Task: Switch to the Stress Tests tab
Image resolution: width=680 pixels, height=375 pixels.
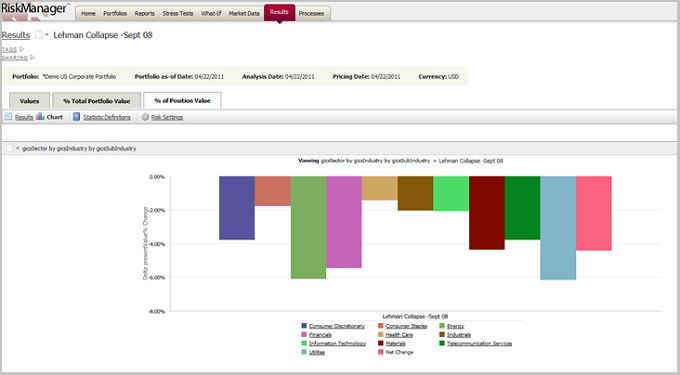Action: 178,13
